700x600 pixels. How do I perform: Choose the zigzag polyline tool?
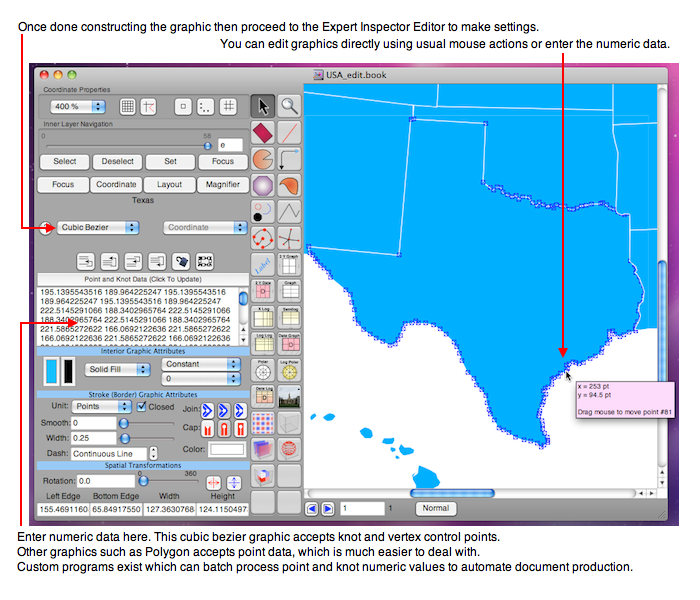(x=288, y=212)
